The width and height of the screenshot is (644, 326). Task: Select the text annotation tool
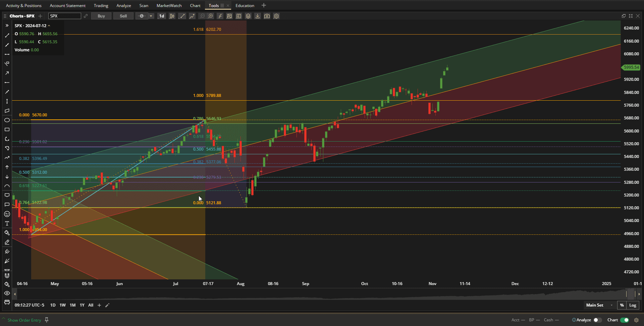coord(7,223)
